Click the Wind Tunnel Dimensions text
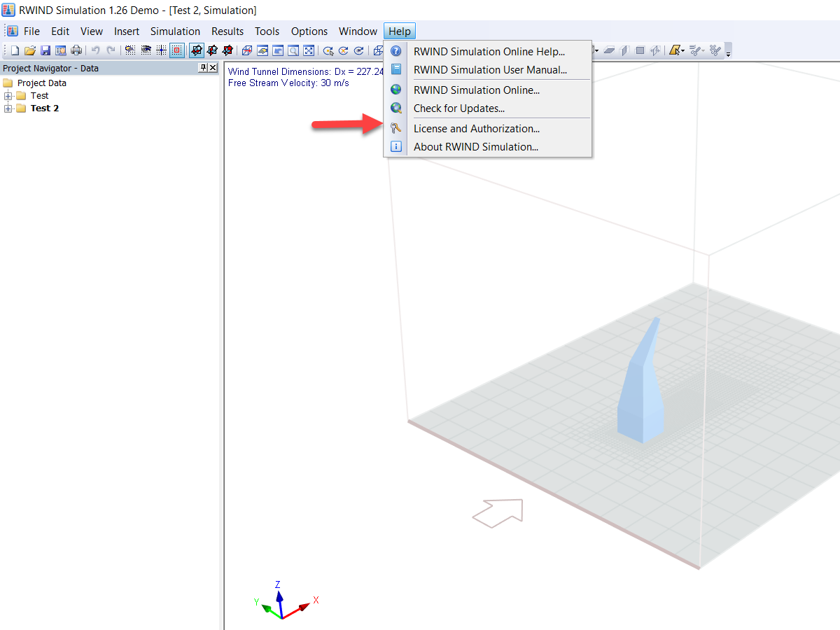The image size is (840, 630). tap(306, 71)
